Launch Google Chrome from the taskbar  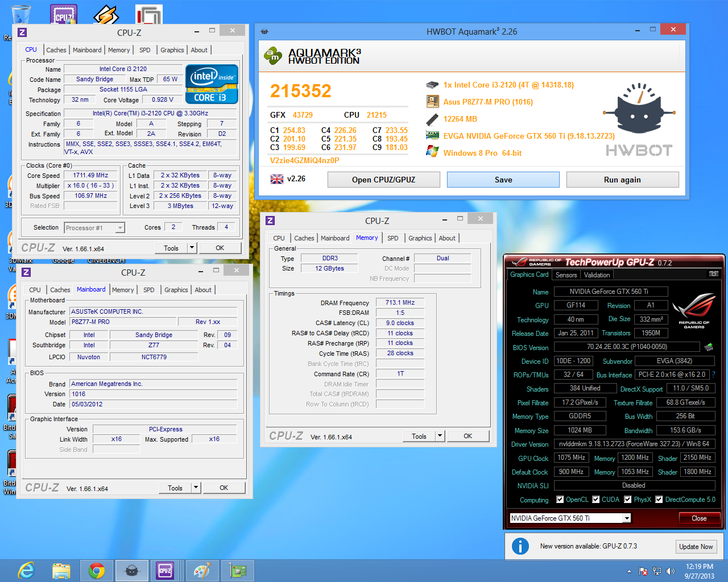click(x=96, y=571)
